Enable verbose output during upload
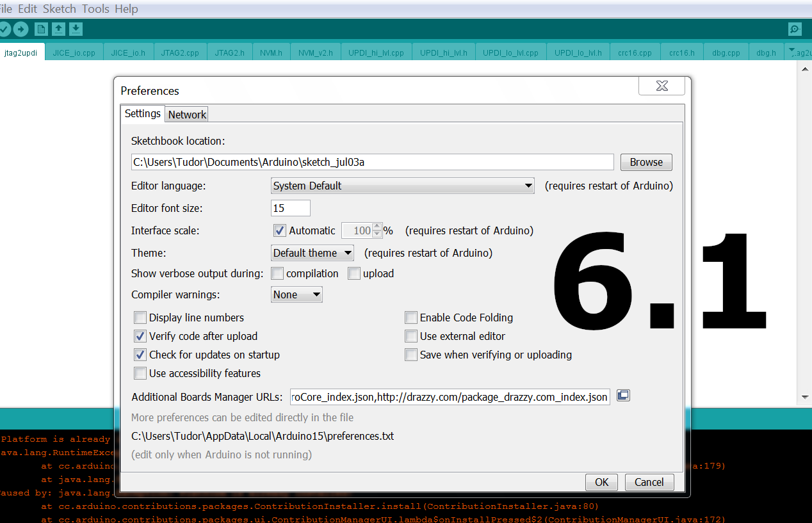The height and width of the screenshot is (523, 812). click(354, 273)
